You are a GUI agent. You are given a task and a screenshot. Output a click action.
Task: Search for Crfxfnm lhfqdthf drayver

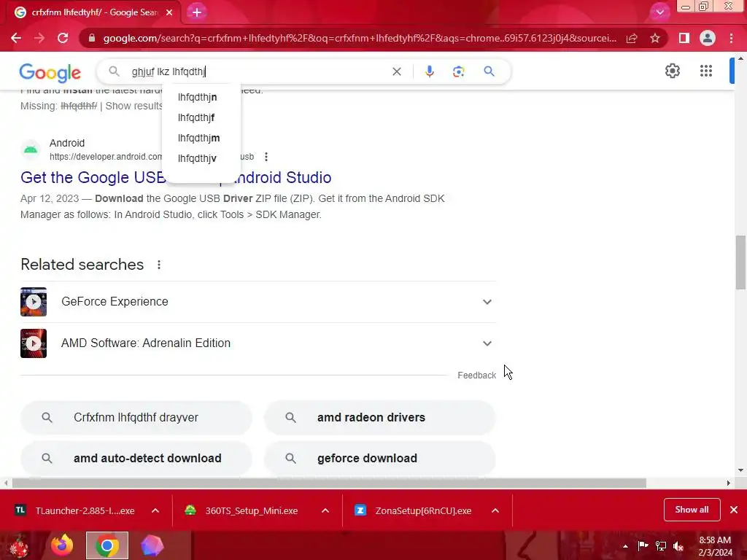136,418
